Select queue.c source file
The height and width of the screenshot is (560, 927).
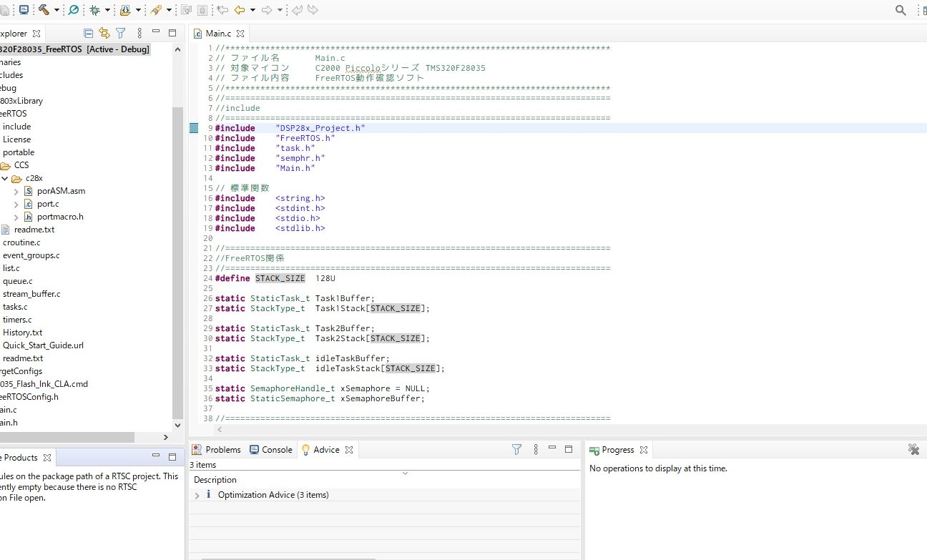[x=17, y=281]
